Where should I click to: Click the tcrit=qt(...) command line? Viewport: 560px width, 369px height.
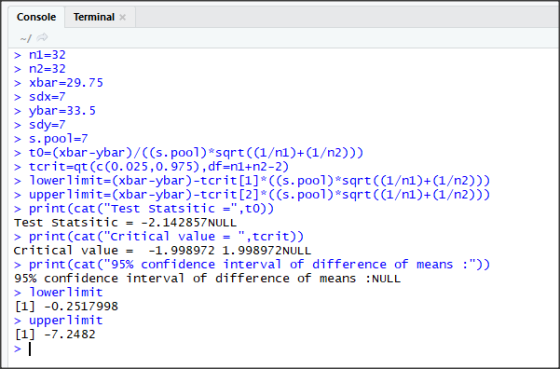(x=159, y=166)
